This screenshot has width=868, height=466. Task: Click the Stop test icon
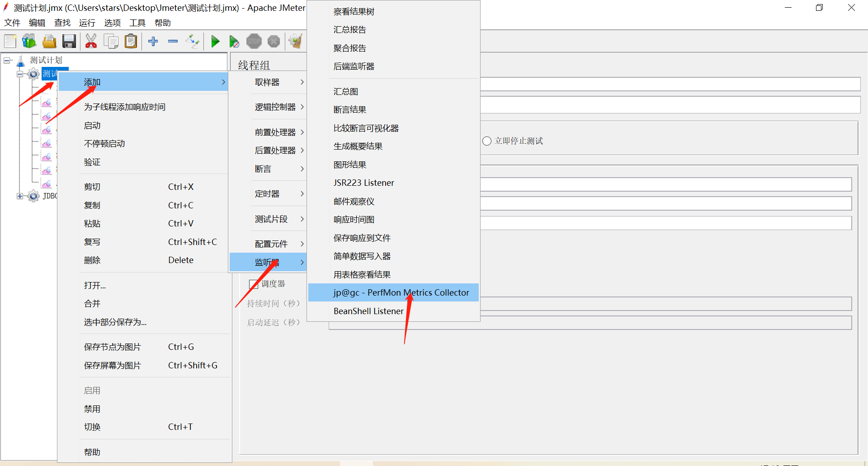click(x=254, y=41)
